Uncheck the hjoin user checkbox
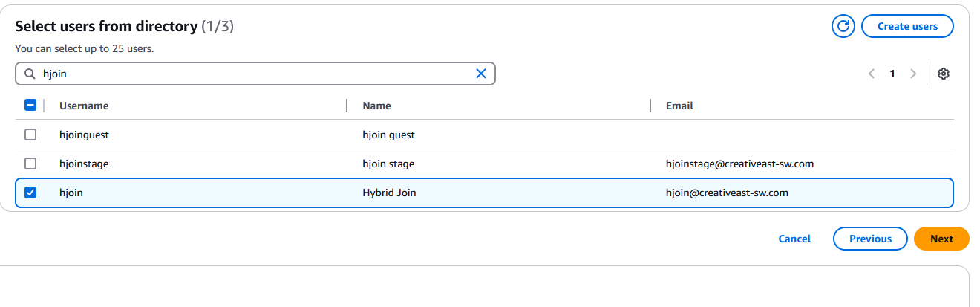The width and height of the screenshot is (980, 307). pos(30,193)
